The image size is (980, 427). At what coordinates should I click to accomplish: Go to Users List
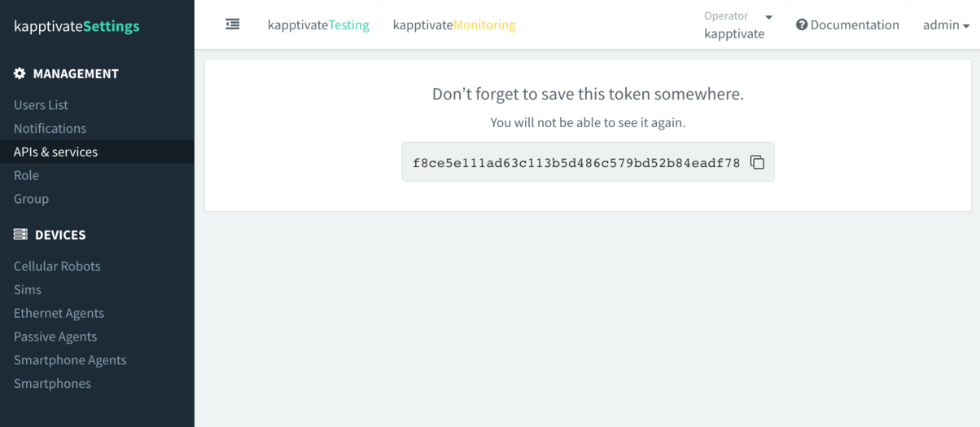41,105
